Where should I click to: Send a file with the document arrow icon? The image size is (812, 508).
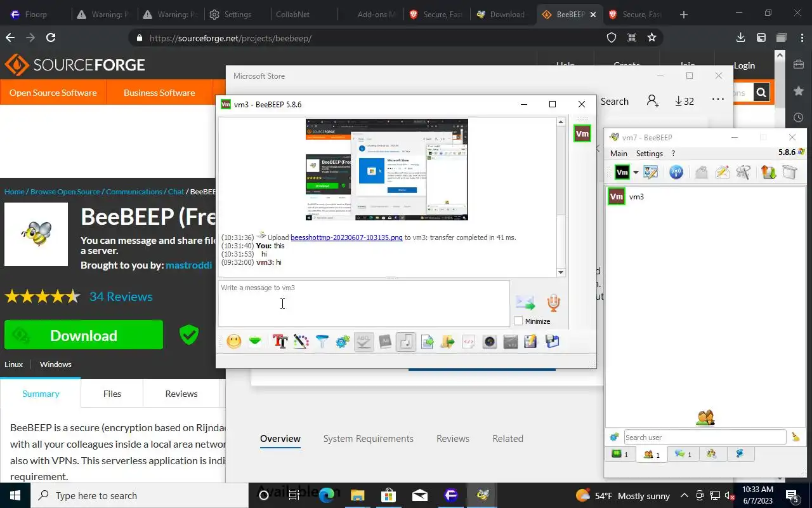[427, 342]
